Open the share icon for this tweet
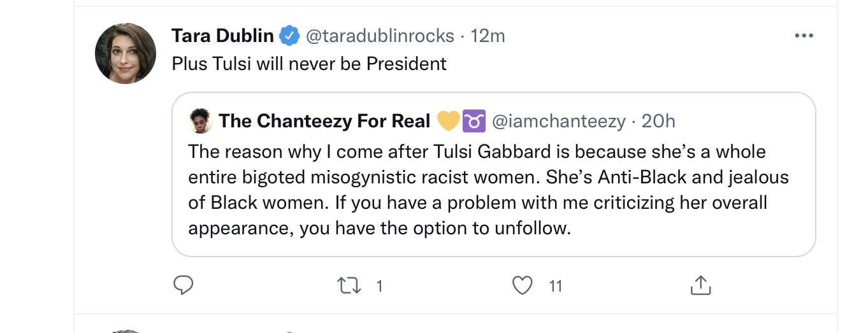Viewport: 868px width, 333px height. pyautogui.click(x=700, y=286)
